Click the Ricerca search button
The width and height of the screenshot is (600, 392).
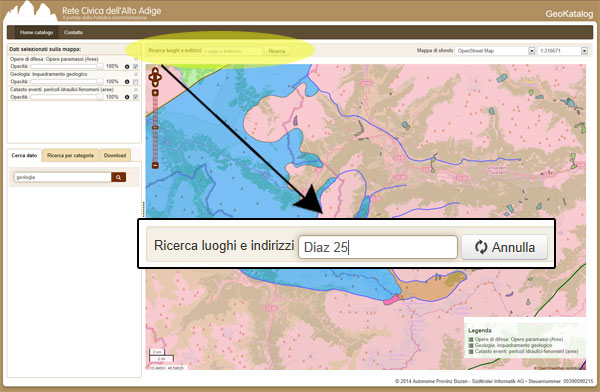tap(277, 51)
